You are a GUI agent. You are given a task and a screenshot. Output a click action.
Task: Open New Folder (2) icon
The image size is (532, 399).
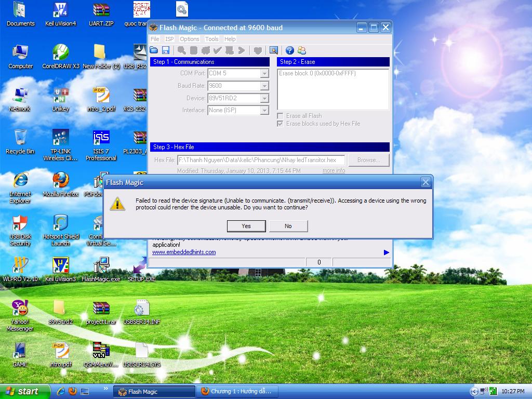[x=101, y=57]
